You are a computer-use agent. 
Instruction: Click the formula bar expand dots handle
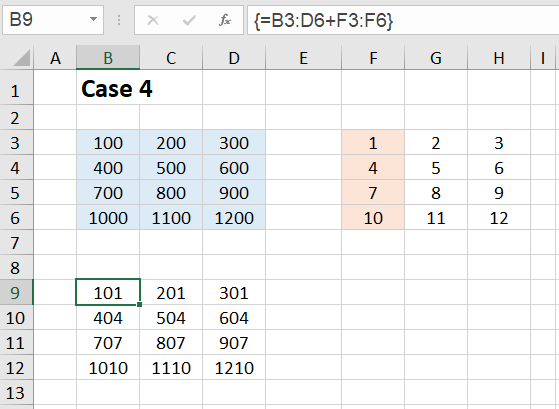(x=119, y=20)
